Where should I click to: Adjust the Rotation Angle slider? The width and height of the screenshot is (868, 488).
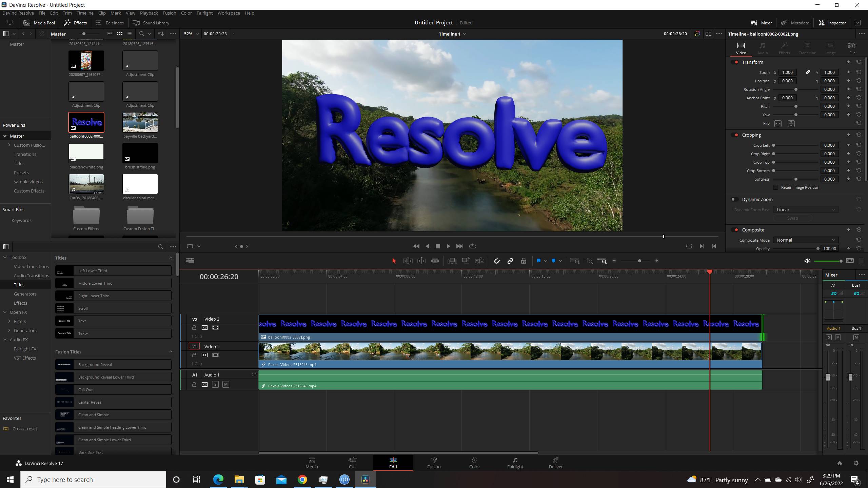point(795,89)
